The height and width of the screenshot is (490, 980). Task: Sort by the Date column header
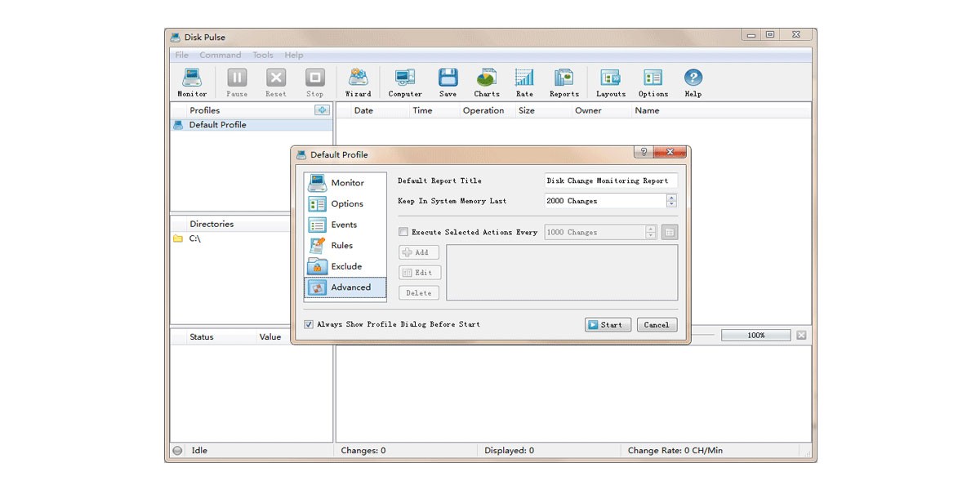coord(363,111)
